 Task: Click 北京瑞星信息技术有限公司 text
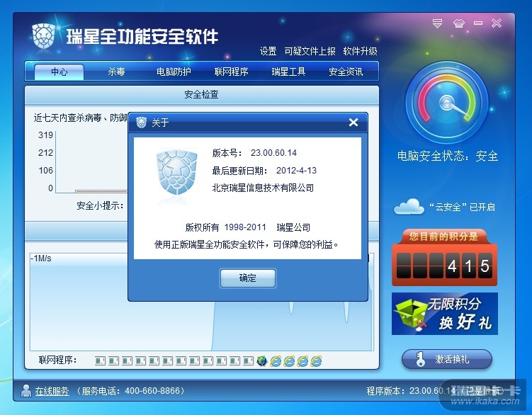(x=263, y=188)
